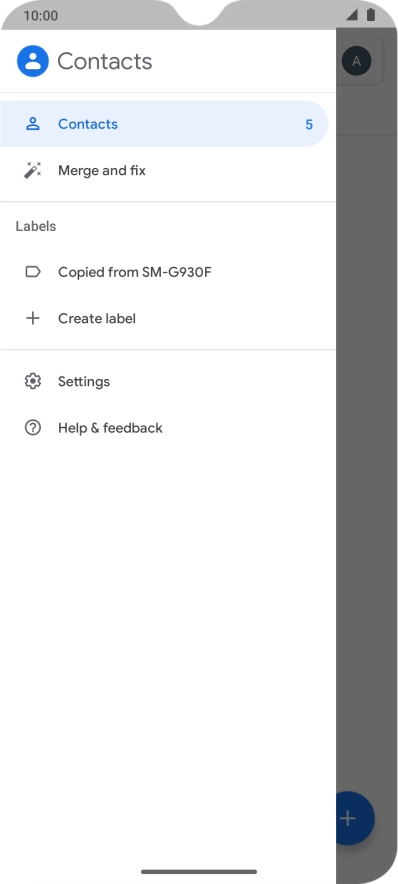Tap the blue Contacts app logo

(x=33, y=61)
